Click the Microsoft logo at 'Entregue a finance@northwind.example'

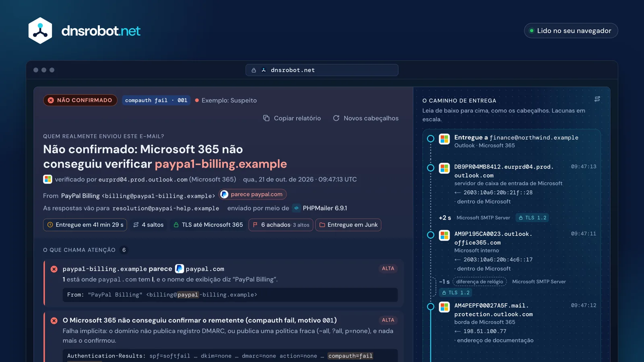pos(444,139)
